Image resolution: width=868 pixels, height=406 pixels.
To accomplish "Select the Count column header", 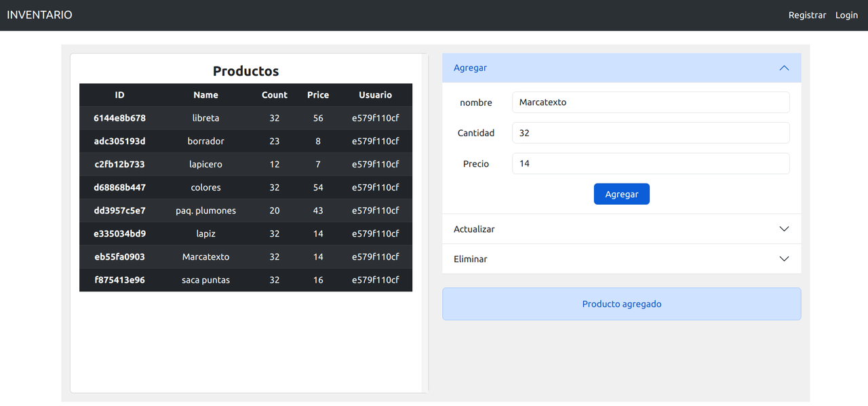I will click(x=275, y=95).
